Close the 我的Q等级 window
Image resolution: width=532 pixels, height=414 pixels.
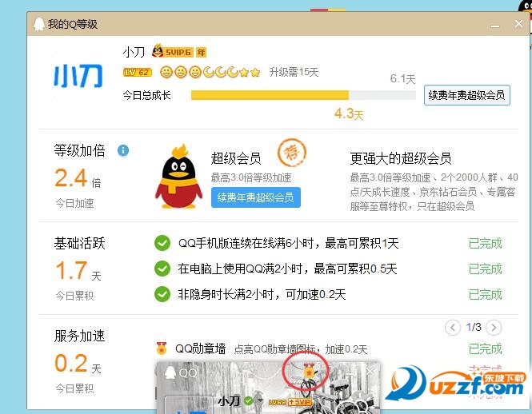point(518,24)
